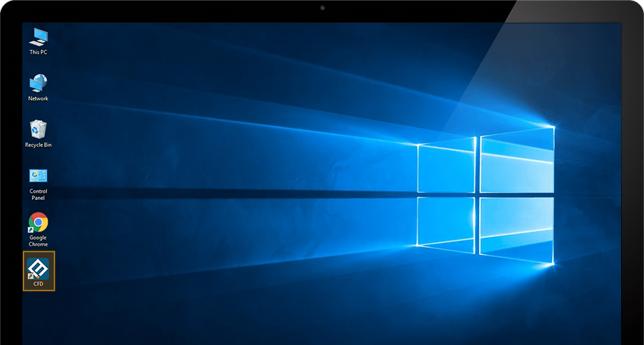Select the This PC desktop icon
This screenshot has width=644, height=345.
38,37
